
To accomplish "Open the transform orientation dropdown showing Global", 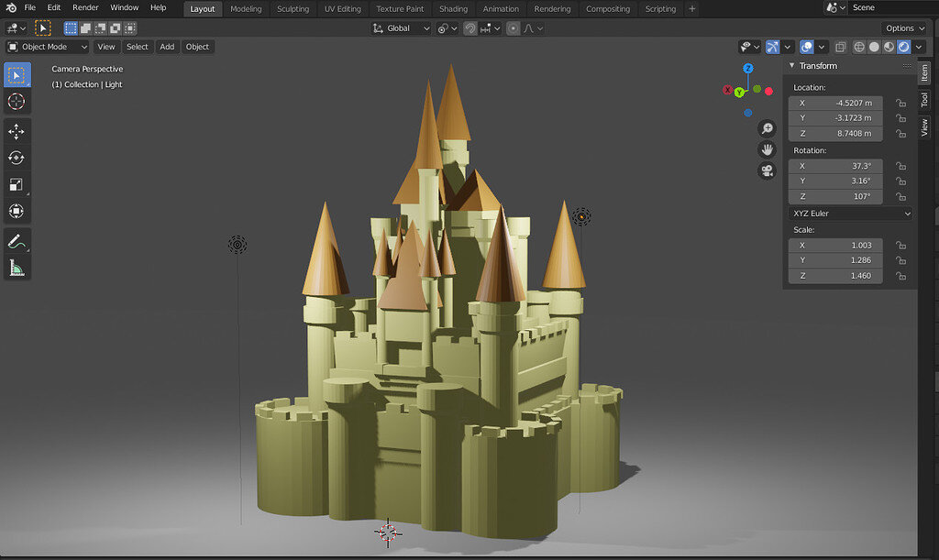I will [403, 28].
